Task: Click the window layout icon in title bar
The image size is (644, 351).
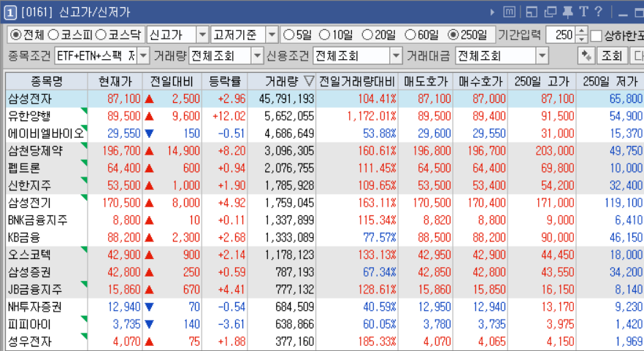Action: (x=532, y=12)
